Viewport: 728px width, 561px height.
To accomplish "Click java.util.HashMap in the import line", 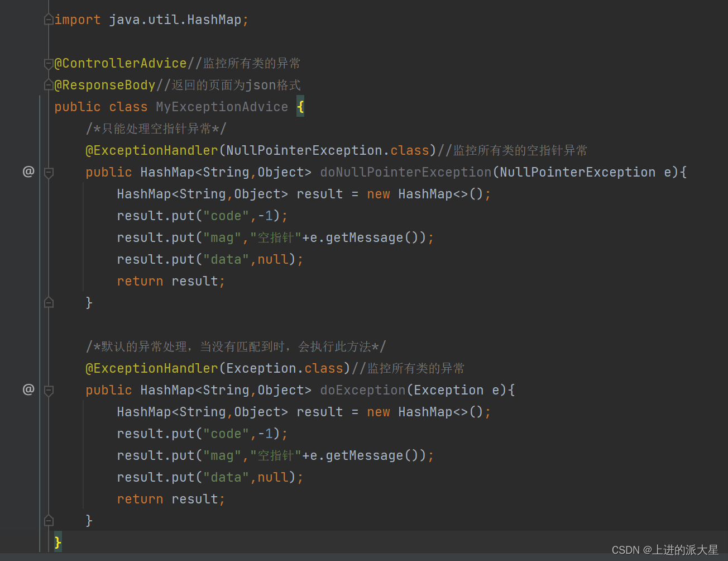I will pos(175,20).
